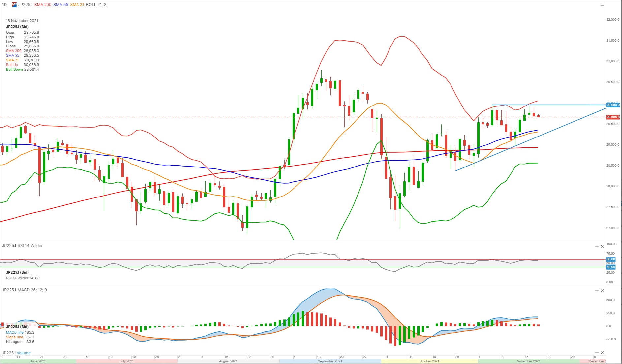This screenshot has height=364, width=622.
Task: Click the SMA 200 indicator label
Action: click(43, 5)
